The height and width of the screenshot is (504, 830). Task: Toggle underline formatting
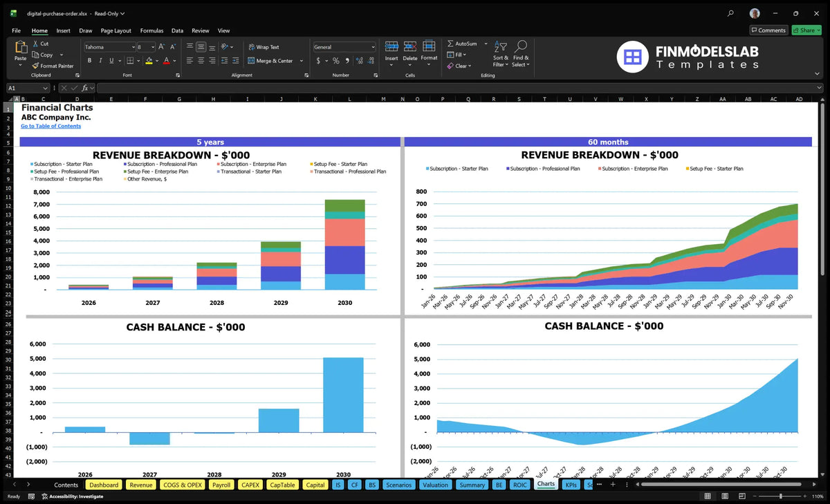pos(112,61)
